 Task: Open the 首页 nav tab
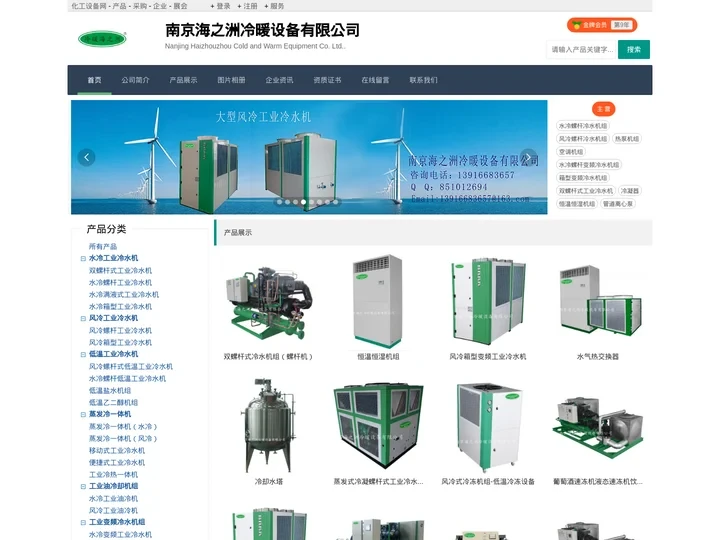point(94,80)
